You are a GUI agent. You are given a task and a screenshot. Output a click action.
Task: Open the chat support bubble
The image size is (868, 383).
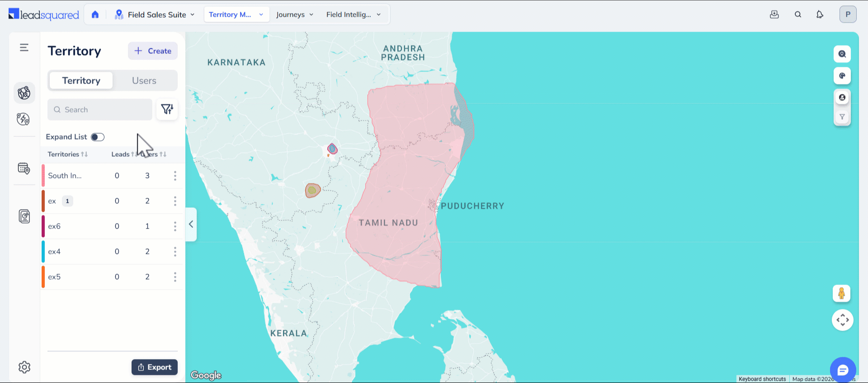pos(843,370)
